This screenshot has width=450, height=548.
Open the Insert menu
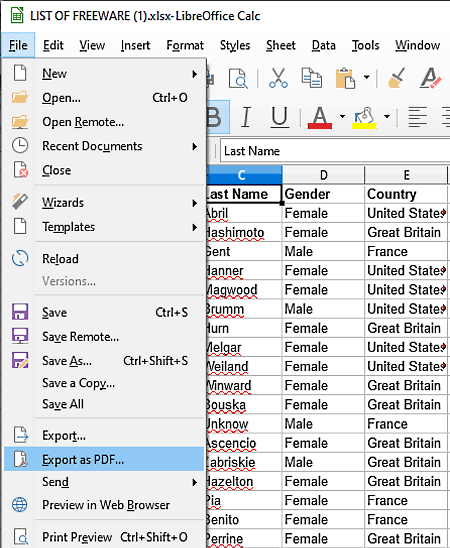click(135, 45)
